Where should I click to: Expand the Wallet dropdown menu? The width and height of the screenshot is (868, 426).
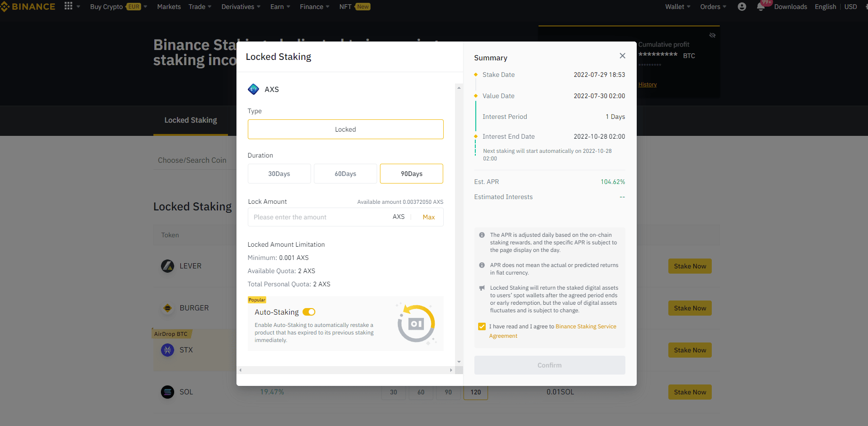[677, 7]
